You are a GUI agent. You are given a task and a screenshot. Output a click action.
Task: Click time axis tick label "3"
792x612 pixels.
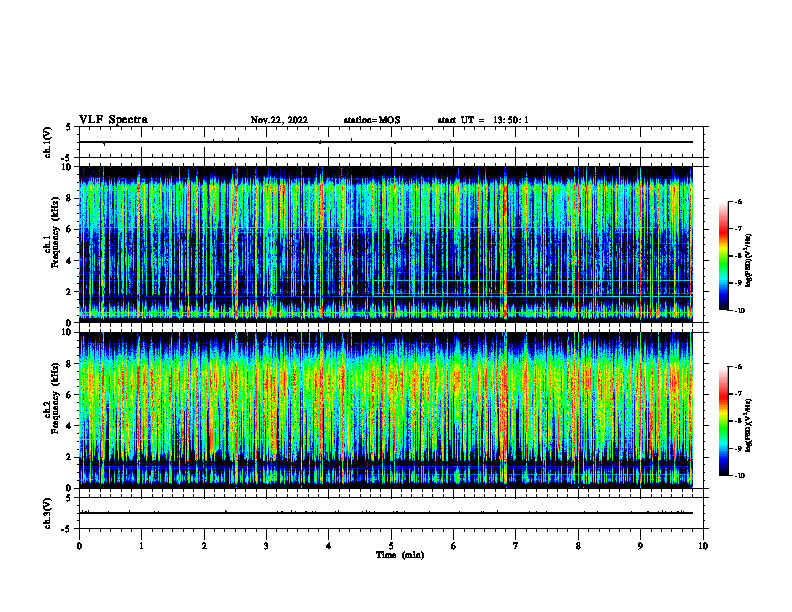(x=266, y=546)
